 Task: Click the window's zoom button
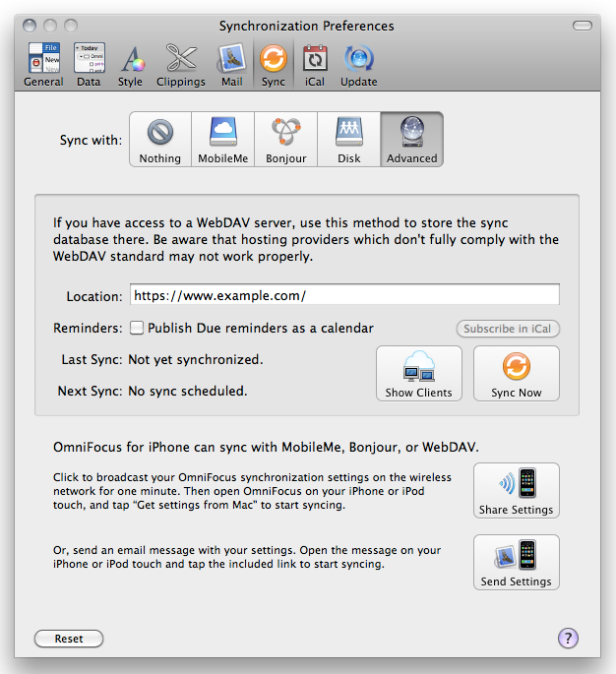tap(71, 26)
